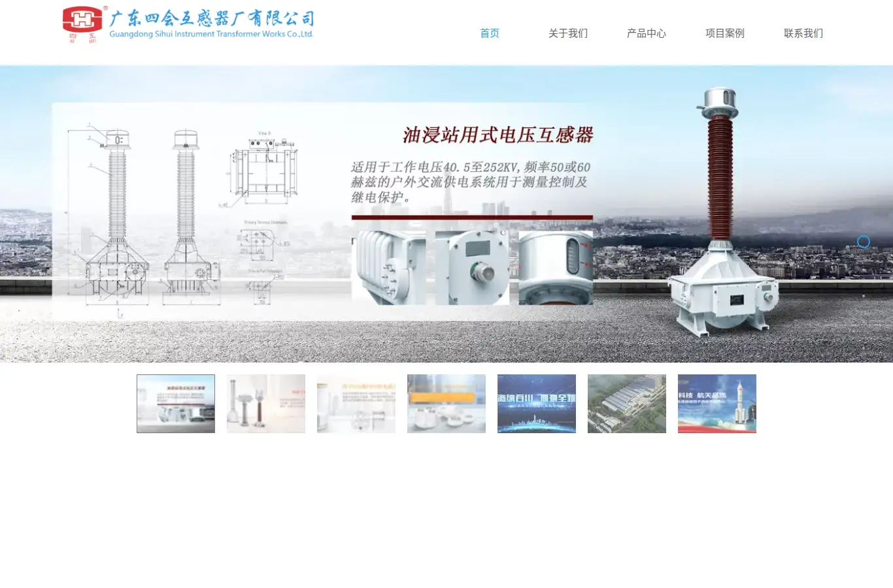
Task: Go to 联系我们 page
Action: point(803,33)
